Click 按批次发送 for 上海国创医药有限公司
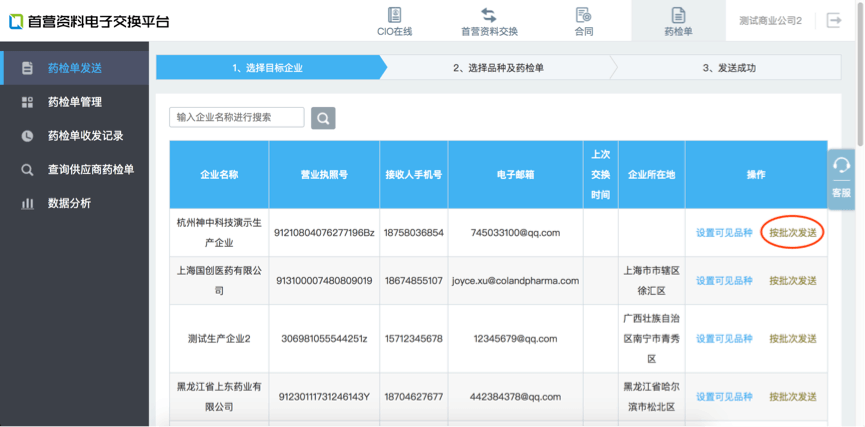The height and width of the screenshot is (427, 865). (x=793, y=281)
